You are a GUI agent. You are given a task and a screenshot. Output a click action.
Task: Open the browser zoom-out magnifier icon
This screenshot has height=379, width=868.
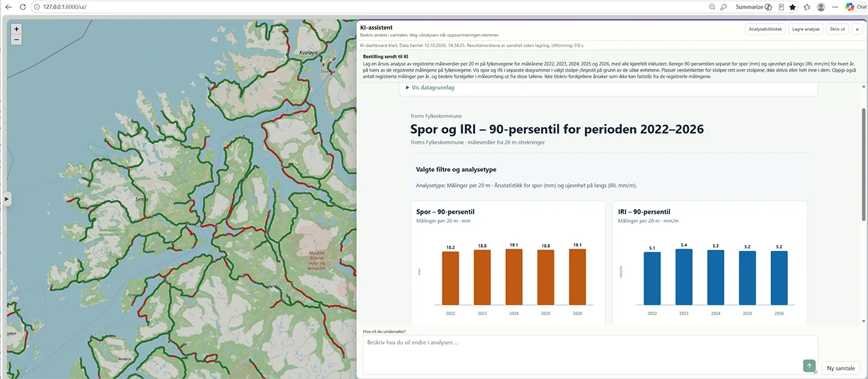tap(712, 7)
